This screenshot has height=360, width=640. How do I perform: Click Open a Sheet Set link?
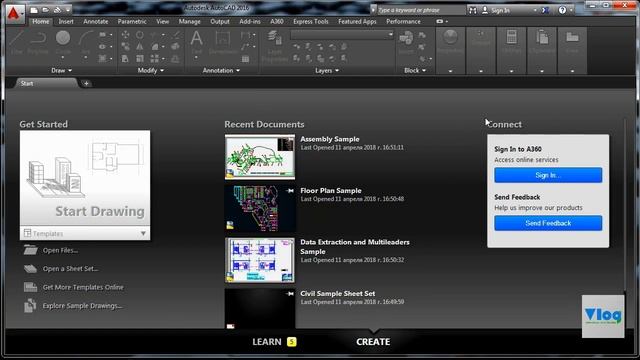70,269
